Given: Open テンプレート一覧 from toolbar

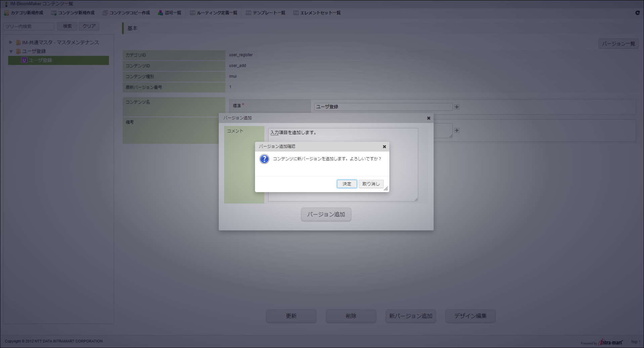Looking at the screenshot, I should [266, 13].
